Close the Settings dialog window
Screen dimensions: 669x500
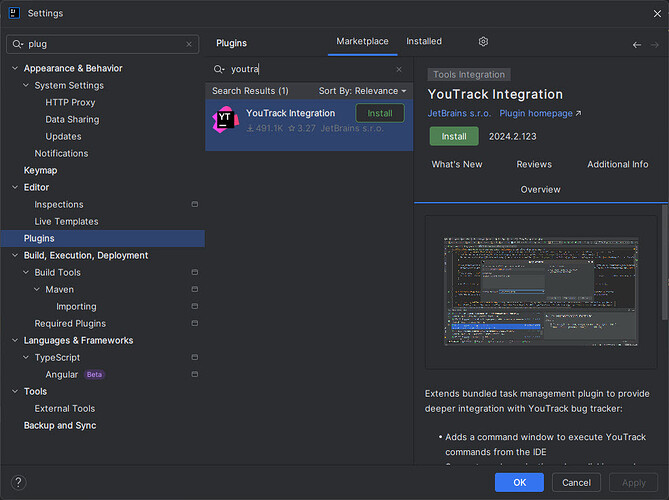click(x=657, y=14)
